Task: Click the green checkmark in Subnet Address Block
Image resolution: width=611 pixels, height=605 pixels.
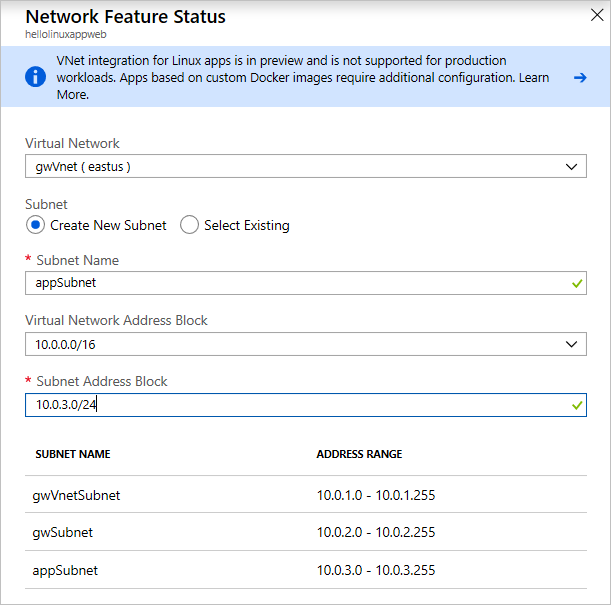Action: pos(577,405)
